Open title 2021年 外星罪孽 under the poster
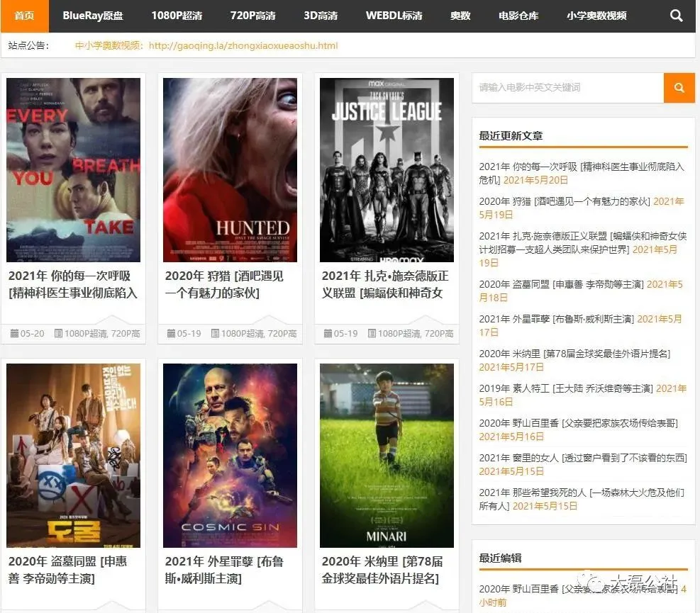Viewport: 700px width, 613px height. click(x=224, y=570)
